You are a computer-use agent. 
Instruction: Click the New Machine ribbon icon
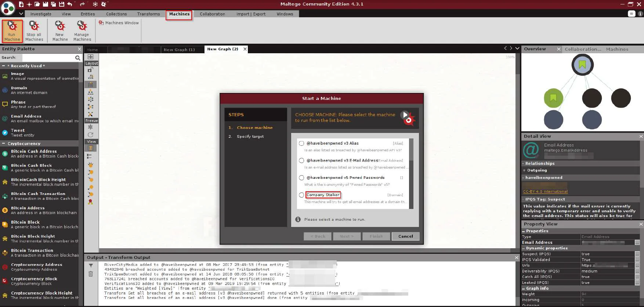coord(60,31)
